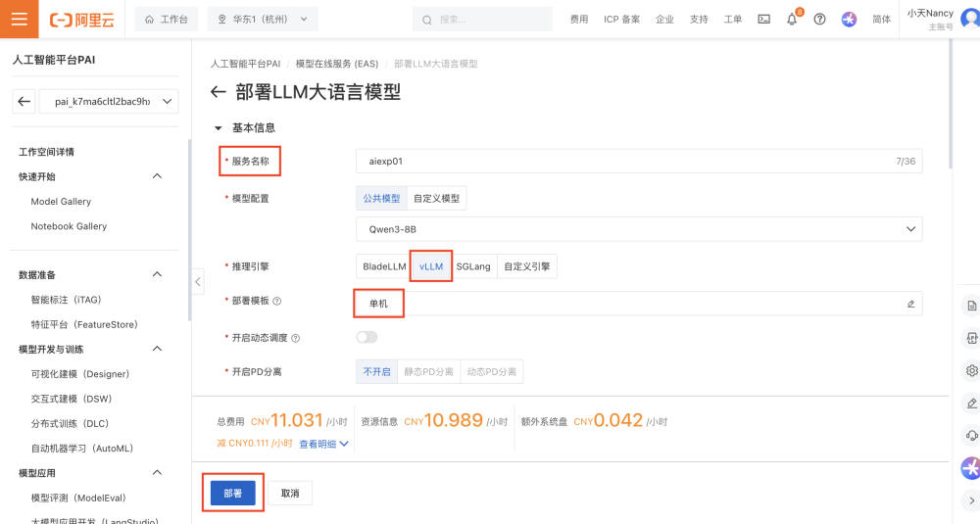Open the Qwen3-8B model dropdown
Image resolution: width=980 pixels, height=524 pixels.
pos(639,229)
